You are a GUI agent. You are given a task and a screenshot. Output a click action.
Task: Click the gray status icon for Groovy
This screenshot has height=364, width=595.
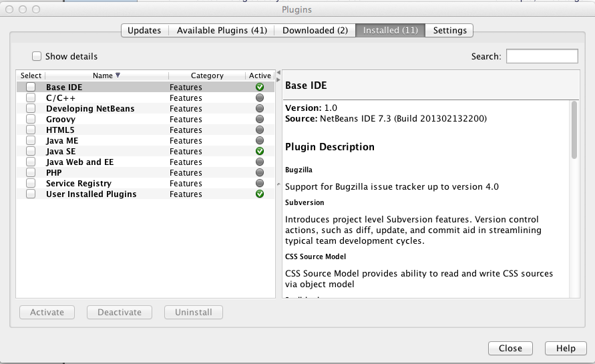260,120
